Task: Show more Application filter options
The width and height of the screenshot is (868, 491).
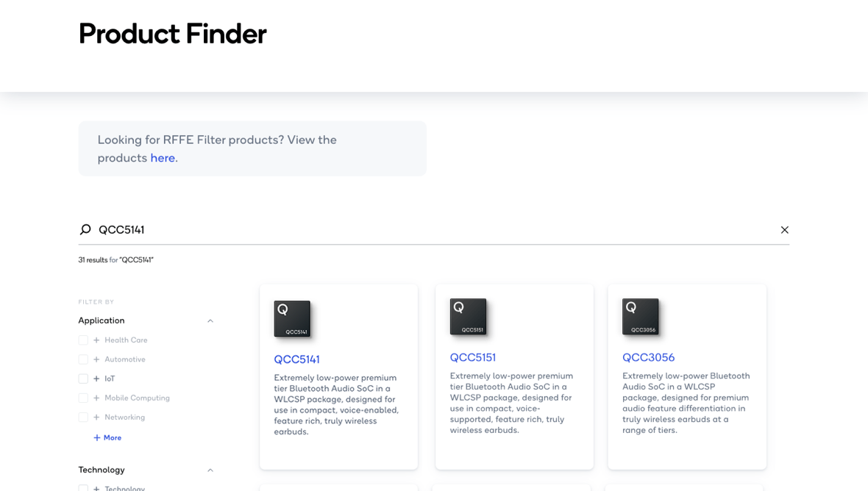Action: (x=107, y=438)
